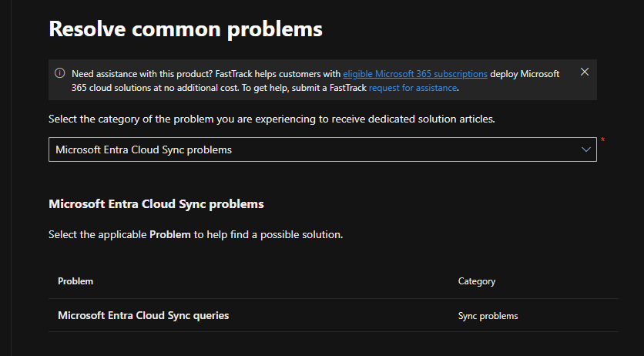Click the 'Select the applicable' instruction text

pos(97,234)
